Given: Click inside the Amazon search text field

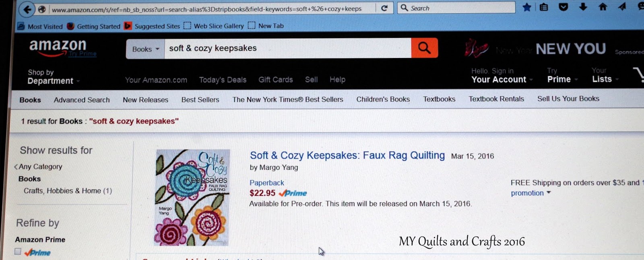Looking at the screenshot, I should [x=288, y=48].
